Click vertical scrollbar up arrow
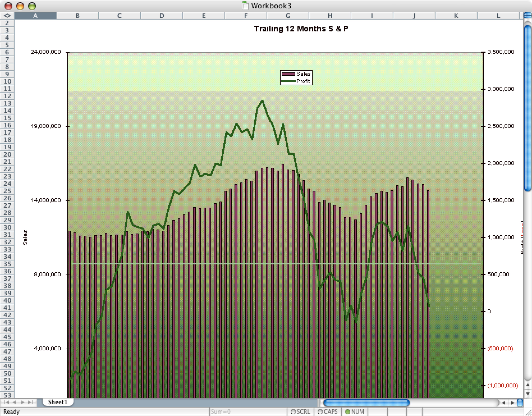The height and width of the screenshot is (416, 532). 528,385
